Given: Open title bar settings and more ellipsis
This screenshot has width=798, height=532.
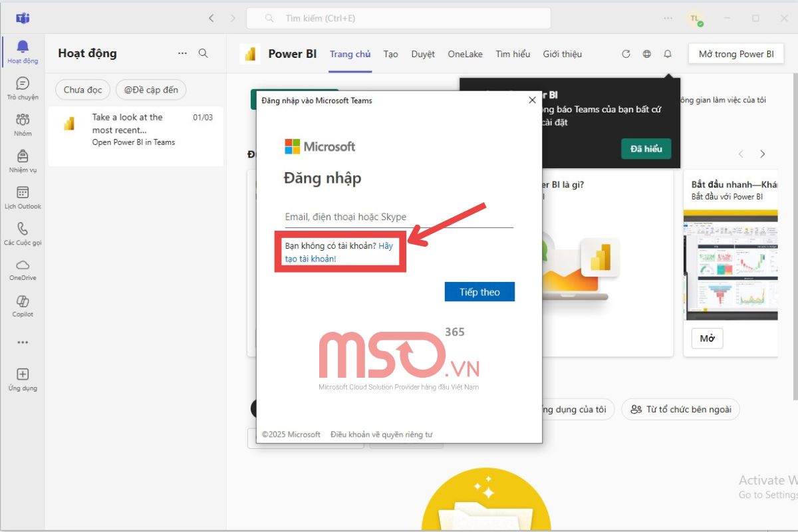Looking at the screenshot, I should [x=668, y=18].
